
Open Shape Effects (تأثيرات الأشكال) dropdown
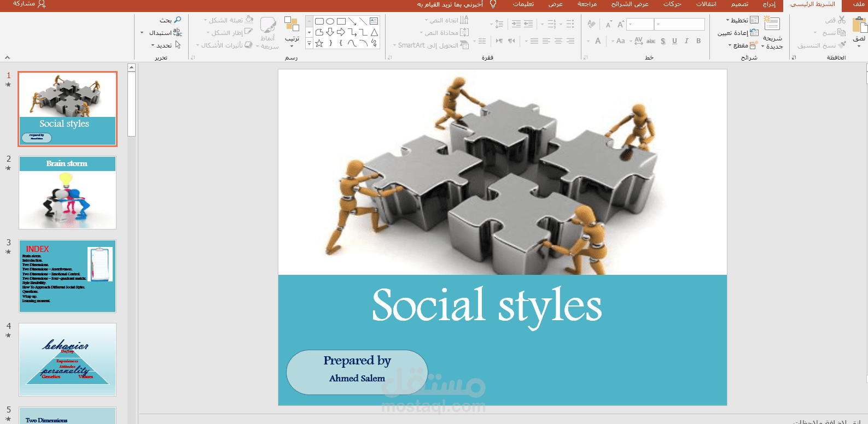click(x=225, y=45)
